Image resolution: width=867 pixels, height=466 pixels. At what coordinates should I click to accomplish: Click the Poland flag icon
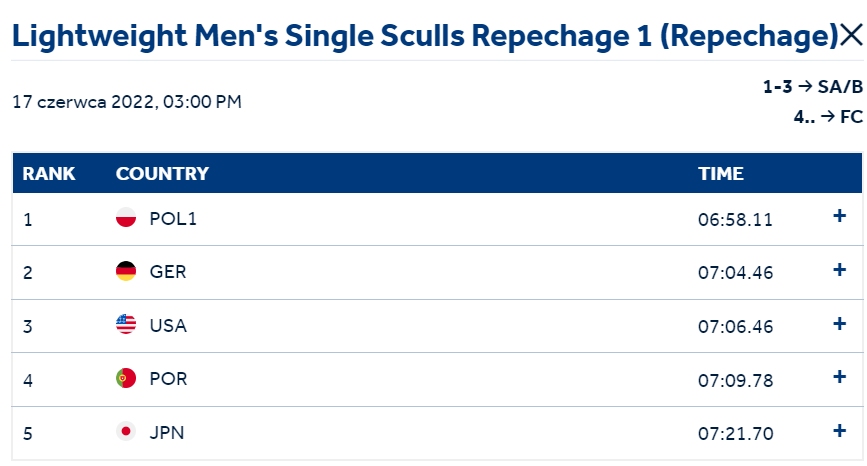[126, 217]
